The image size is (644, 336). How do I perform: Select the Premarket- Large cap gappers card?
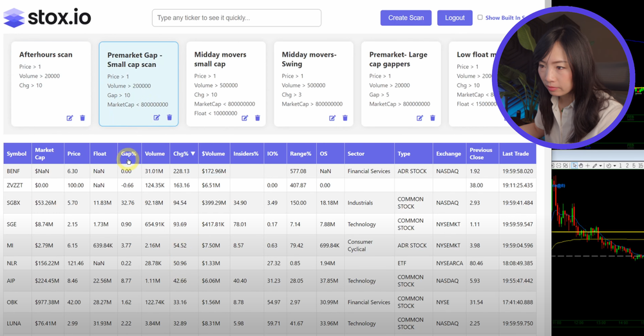point(401,84)
